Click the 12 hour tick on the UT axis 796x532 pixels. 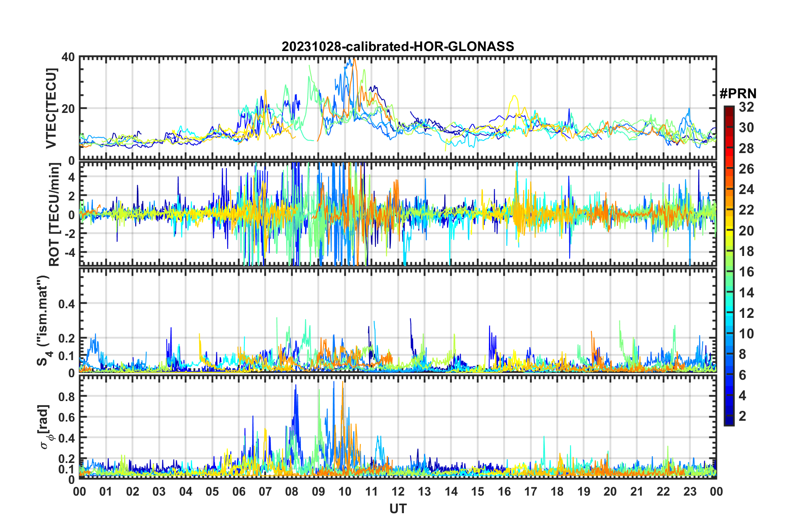(398, 491)
